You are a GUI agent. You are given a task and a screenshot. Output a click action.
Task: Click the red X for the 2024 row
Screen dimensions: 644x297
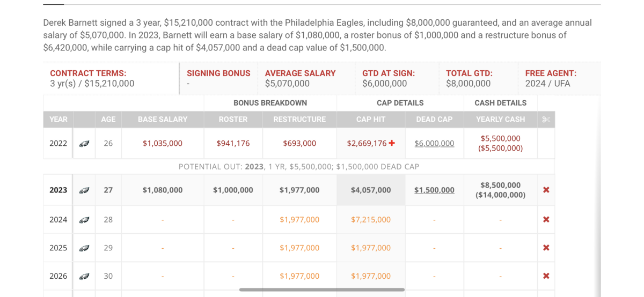(546, 220)
